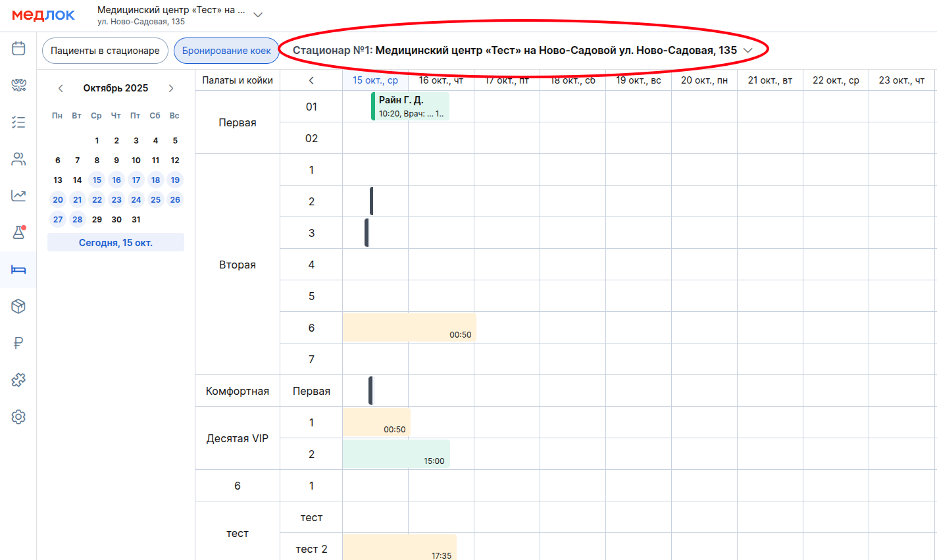Open the finance ruble icon in sidebar
Viewport: 937px width, 560px height.
[18, 343]
